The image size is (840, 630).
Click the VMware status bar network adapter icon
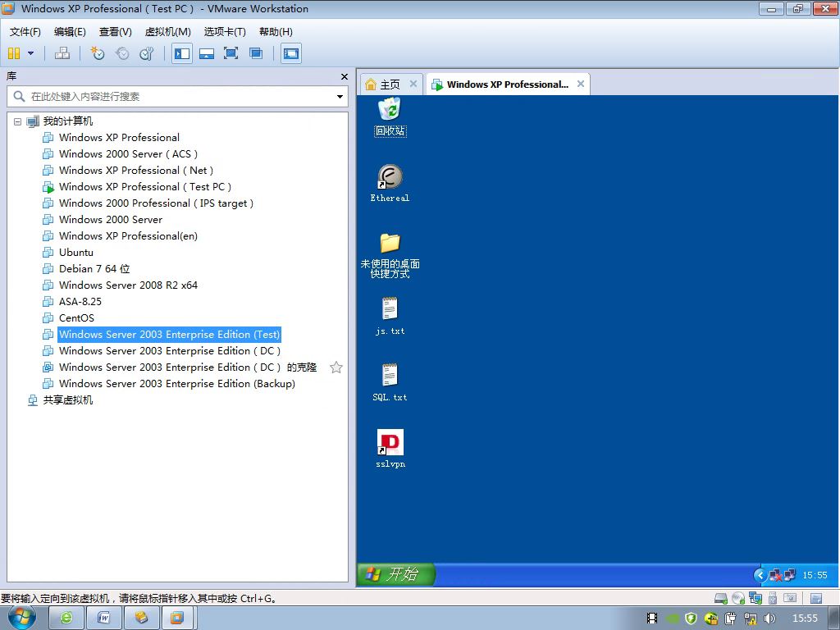pyautogui.click(x=756, y=598)
